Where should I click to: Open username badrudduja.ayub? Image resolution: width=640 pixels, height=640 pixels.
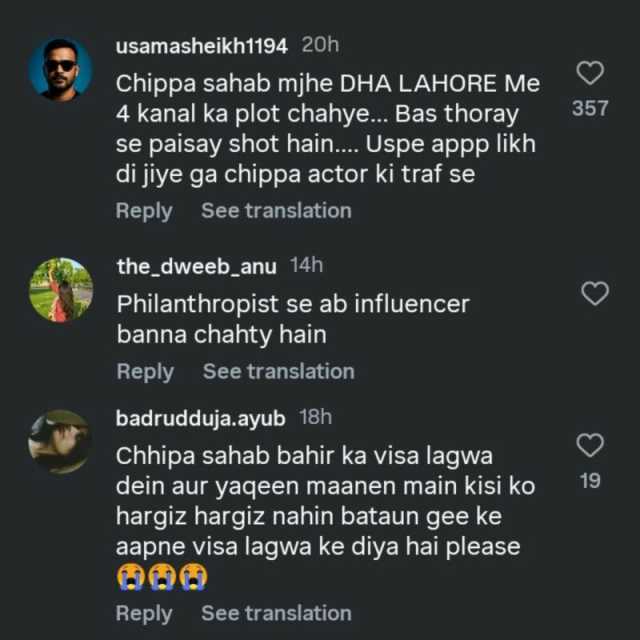tap(200, 419)
